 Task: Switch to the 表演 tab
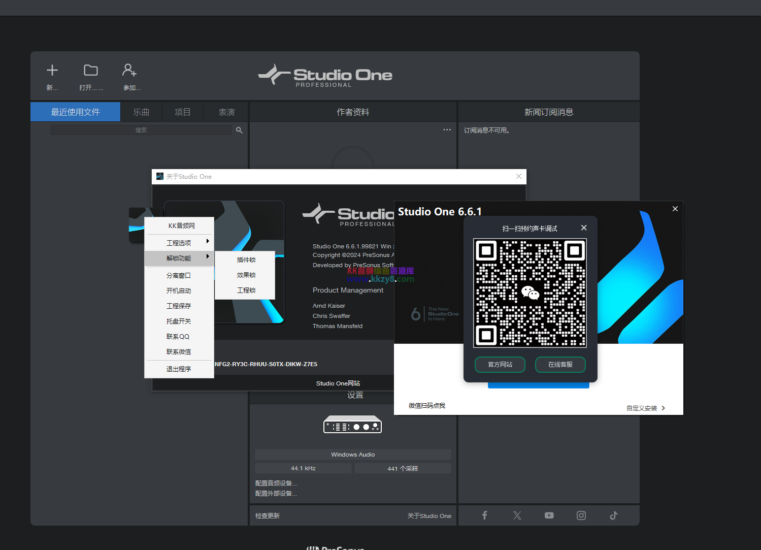click(x=226, y=112)
